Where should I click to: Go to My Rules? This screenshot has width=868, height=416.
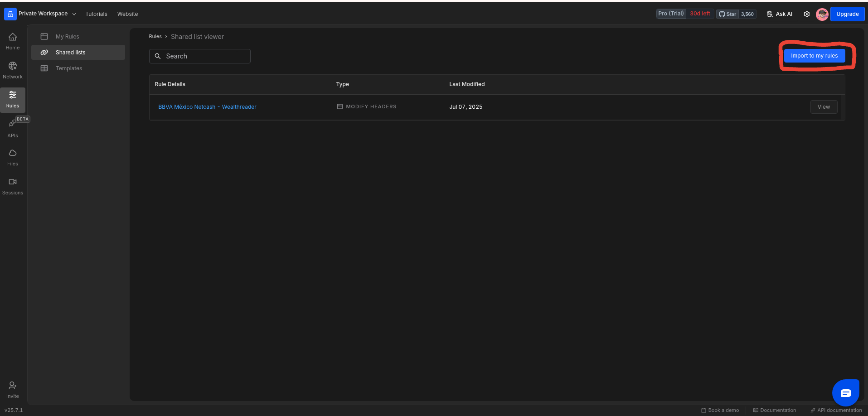[x=78, y=37]
